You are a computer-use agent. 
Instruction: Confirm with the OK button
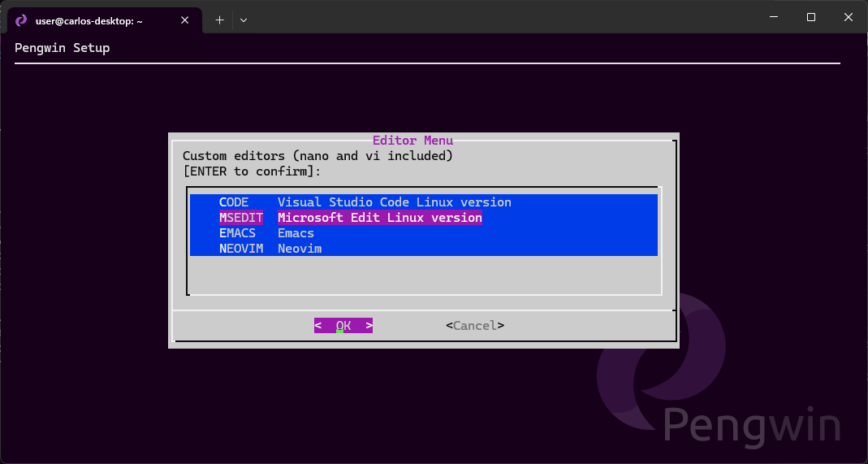pos(343,326)
